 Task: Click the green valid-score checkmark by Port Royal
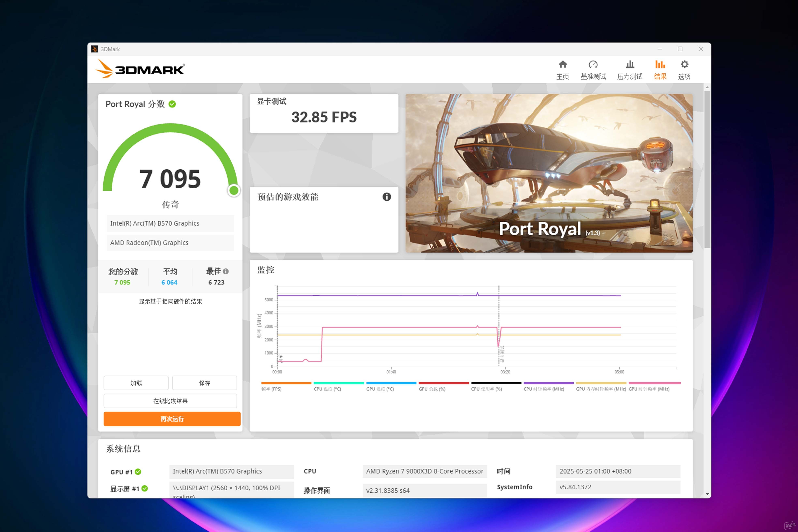tap(172, 104)
